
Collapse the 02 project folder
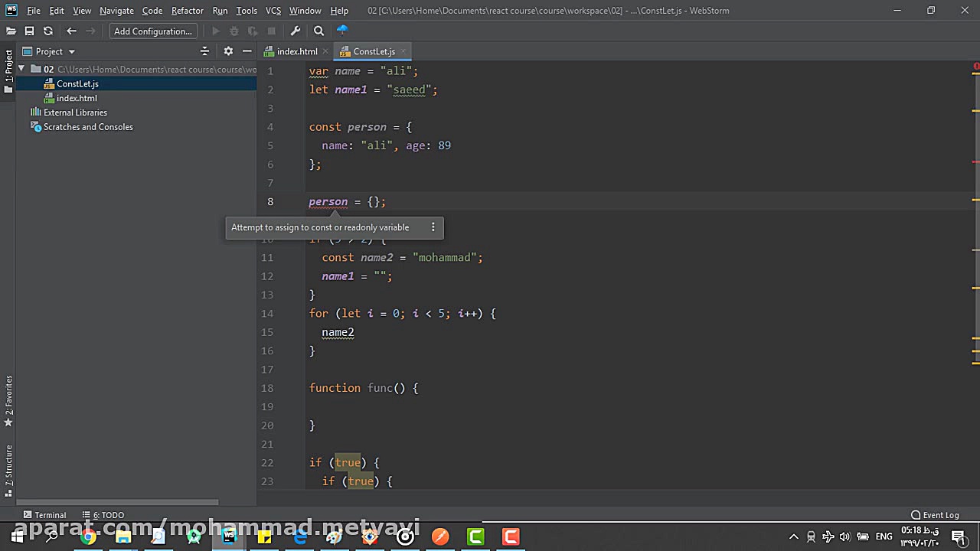[x=21, y=69]
